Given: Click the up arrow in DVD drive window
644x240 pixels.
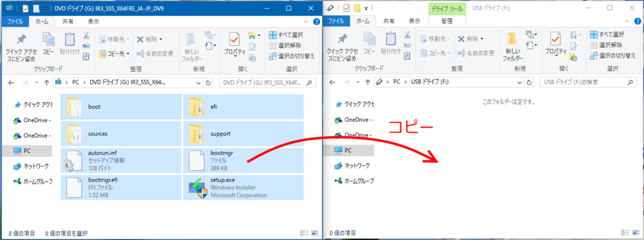Looking at the screenshot, I should click(47, 82).
